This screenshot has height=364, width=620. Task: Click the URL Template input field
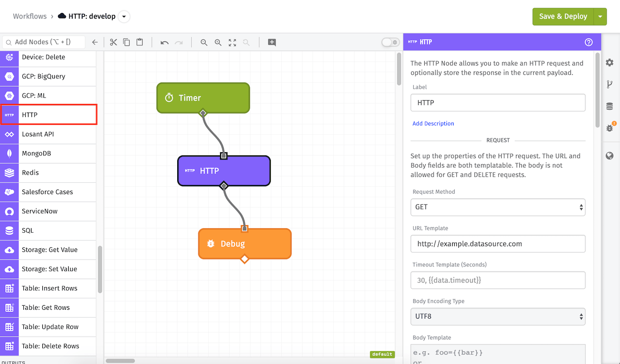pos(498,244)
